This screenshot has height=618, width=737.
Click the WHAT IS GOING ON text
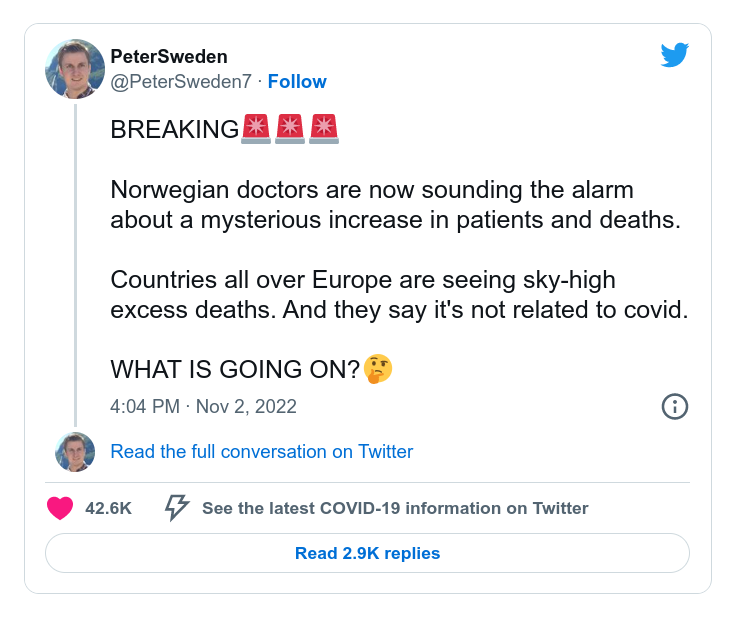[x=234, y=369]
